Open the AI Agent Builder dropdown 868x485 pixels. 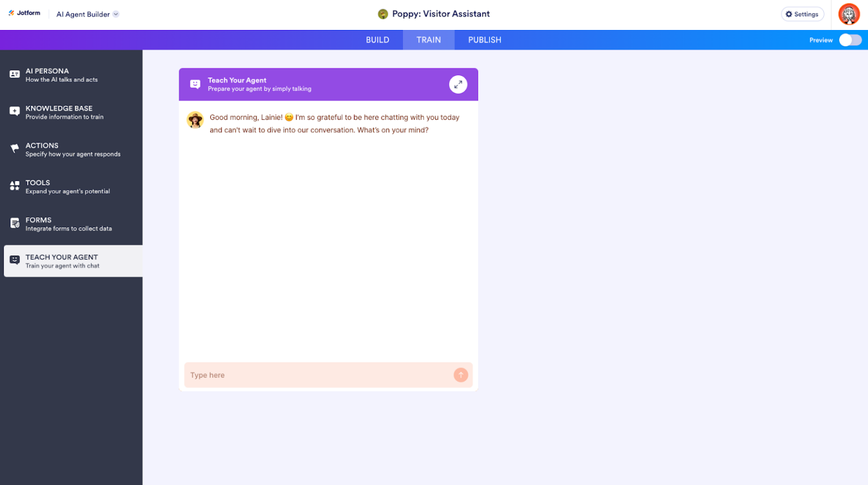[x=88, y=14]
